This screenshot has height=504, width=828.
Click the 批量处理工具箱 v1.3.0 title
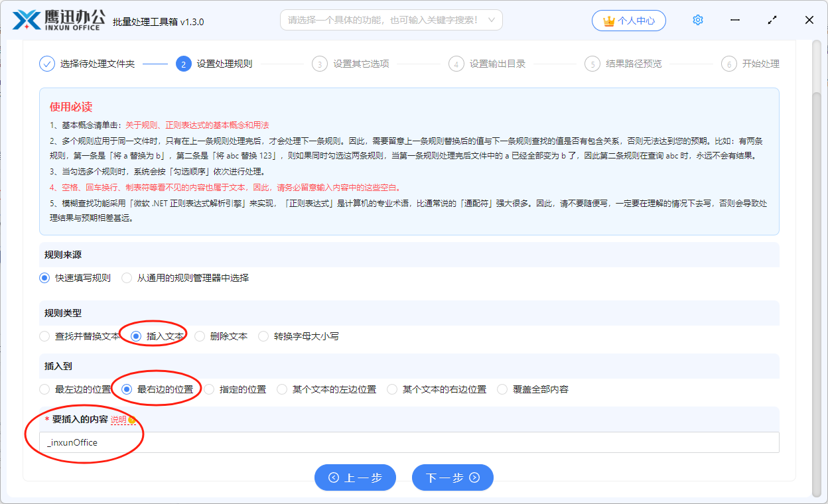159,22
